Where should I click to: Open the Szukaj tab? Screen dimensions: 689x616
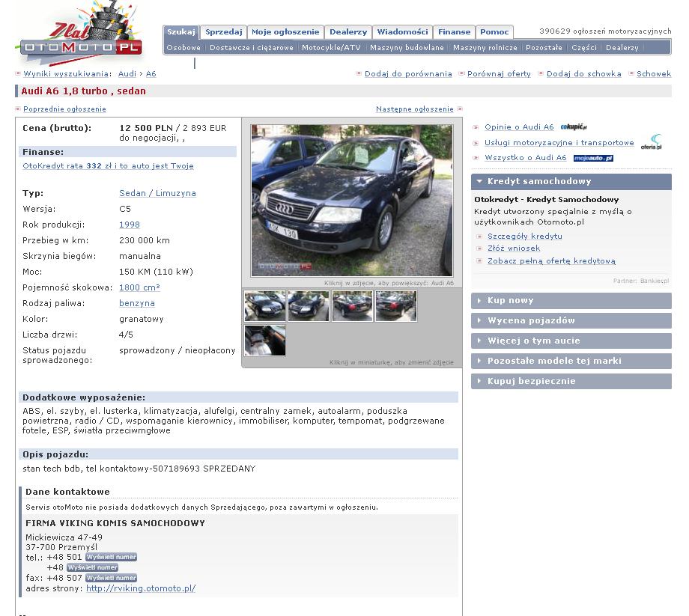click(x=181, y=32)
